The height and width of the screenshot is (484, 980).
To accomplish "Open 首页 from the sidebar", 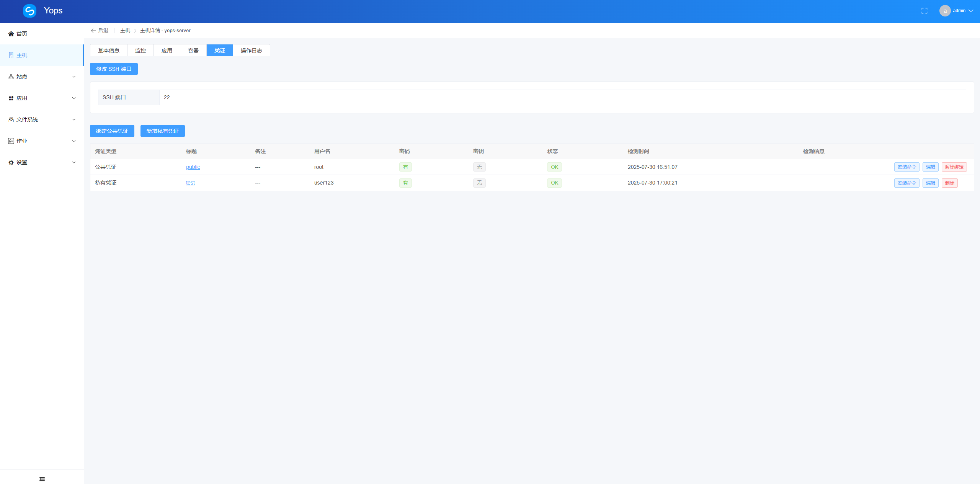I will point(42,34).
